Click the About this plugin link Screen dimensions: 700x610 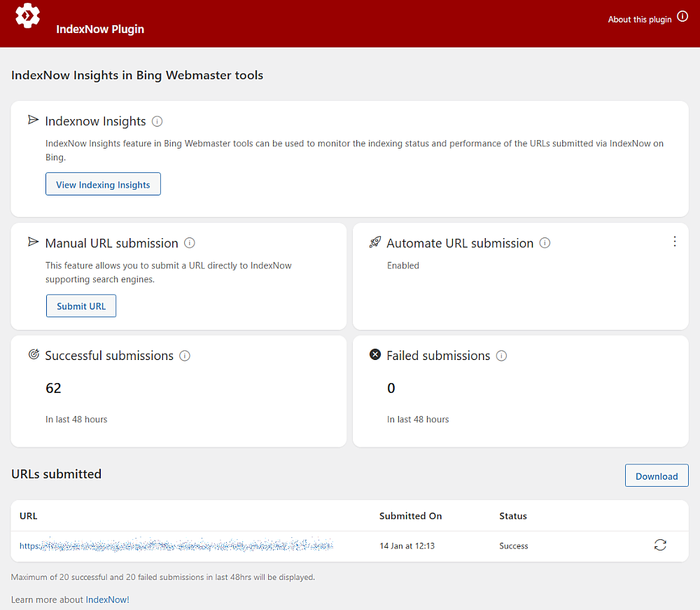639,19
